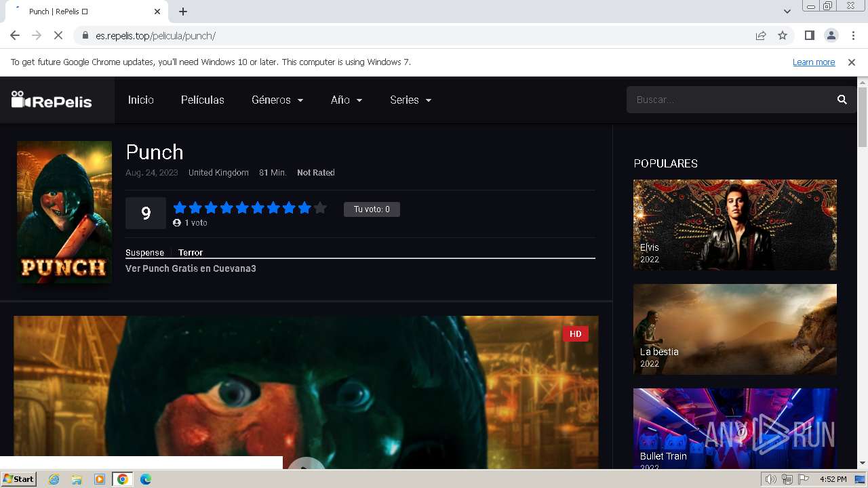The image size is (868, 488).
Task: Rate the movie ten stars
Action: pos(320,208)
